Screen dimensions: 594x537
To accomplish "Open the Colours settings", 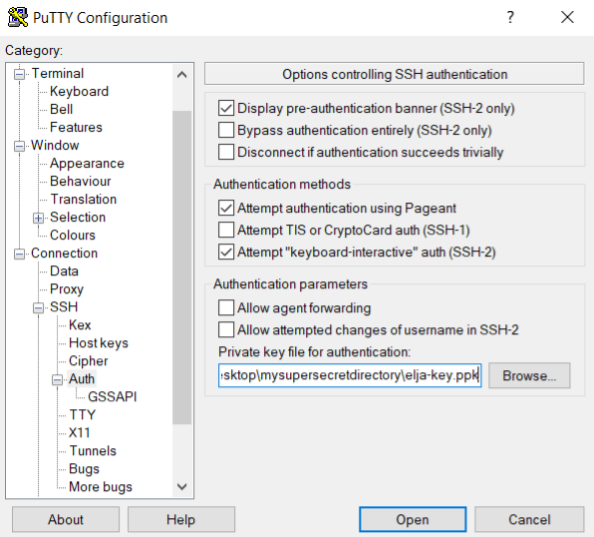I will (73, 235).
